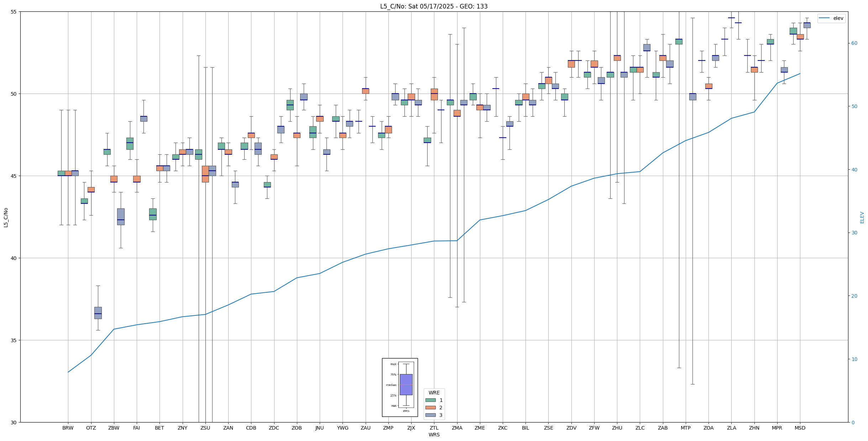This screenshot has width=868, height=441.
Task: Click the chart title text
Action: pyautogui.click(x=434, y=6)
